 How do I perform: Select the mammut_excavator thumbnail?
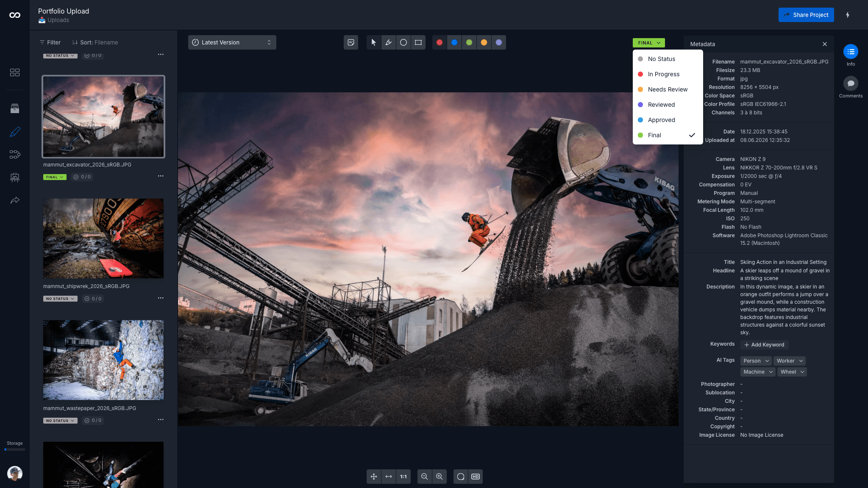click(x=103, y=116)
